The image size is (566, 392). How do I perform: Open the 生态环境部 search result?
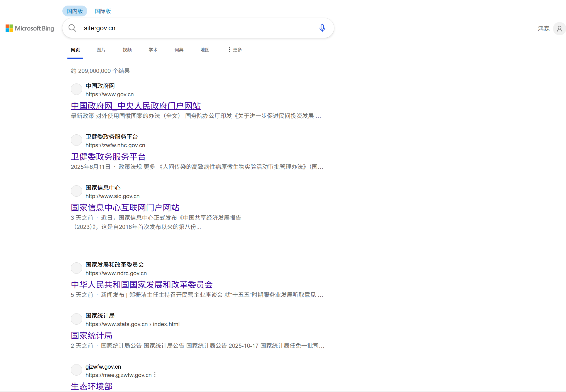pyautogui.click(x=91, y=386)
